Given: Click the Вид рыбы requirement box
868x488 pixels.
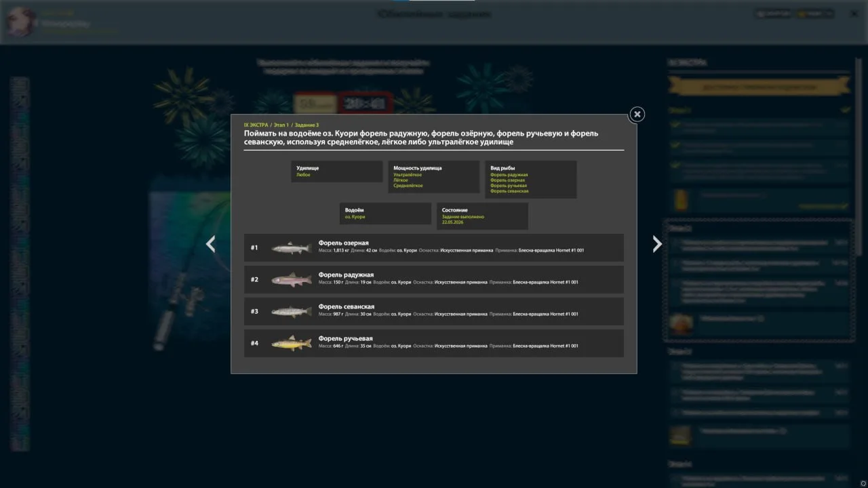Looking at the screenshot, I should pyautogui.click(x=531, y=180).
